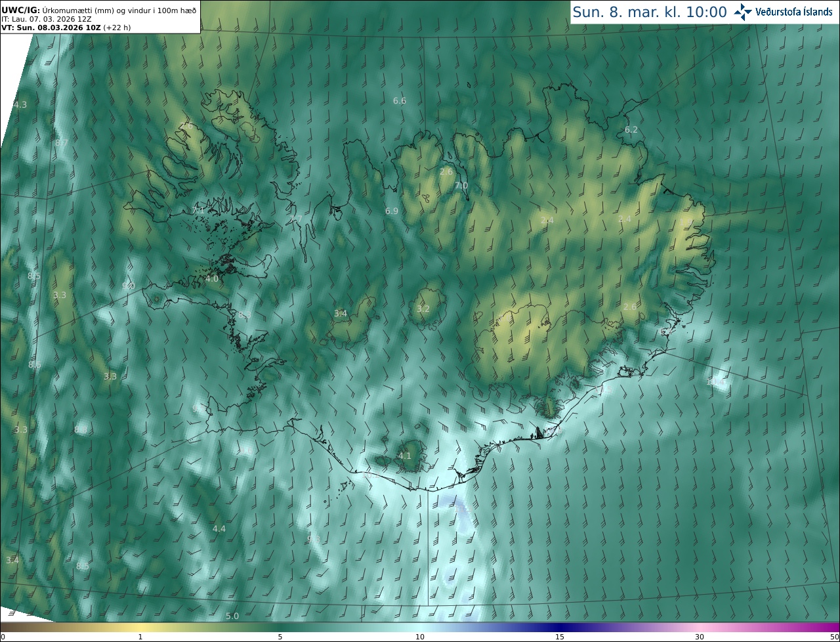The width and height of the screenshot is (840, 642).
Task: Click the 5 tick on the color scale
Action: point(280,637)
